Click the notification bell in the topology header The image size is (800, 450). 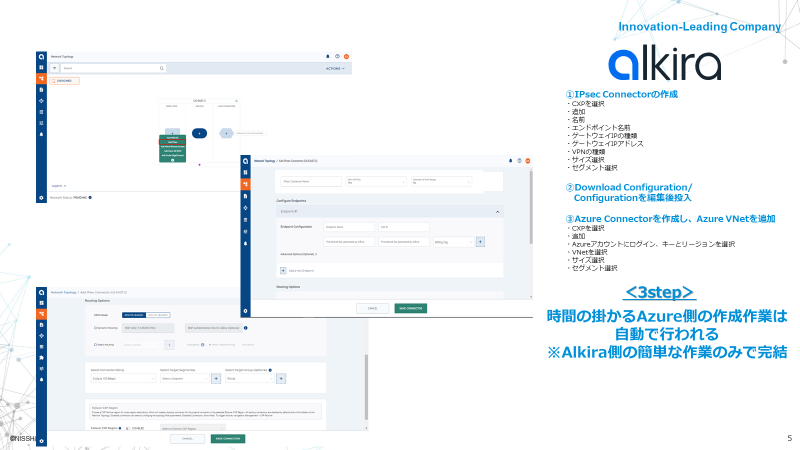[327, 56]
